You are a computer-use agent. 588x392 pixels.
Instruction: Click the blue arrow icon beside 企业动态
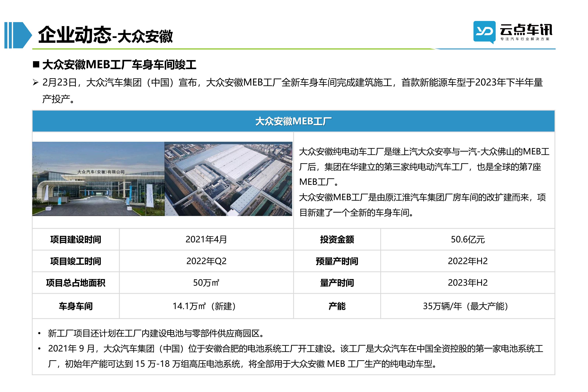(18, 35)
